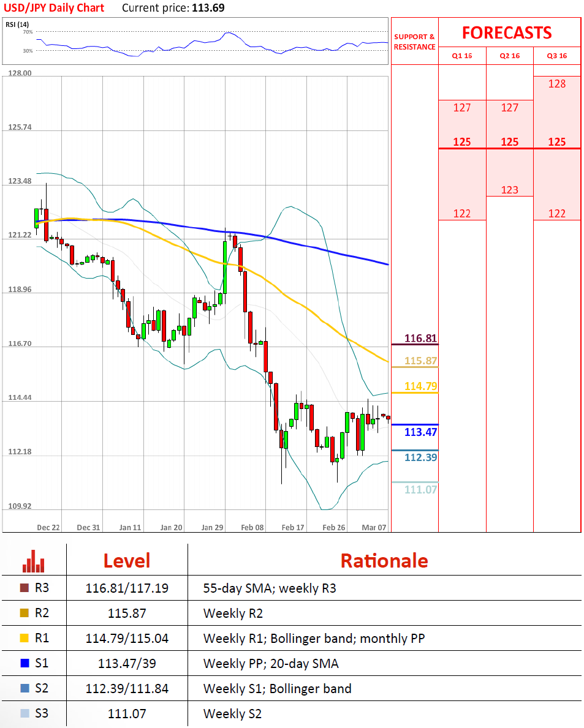Click the bold 125 value under Q1 16
Image resolution: width=584 pixels, height=728 pixels.
click(x=462, y=142)
